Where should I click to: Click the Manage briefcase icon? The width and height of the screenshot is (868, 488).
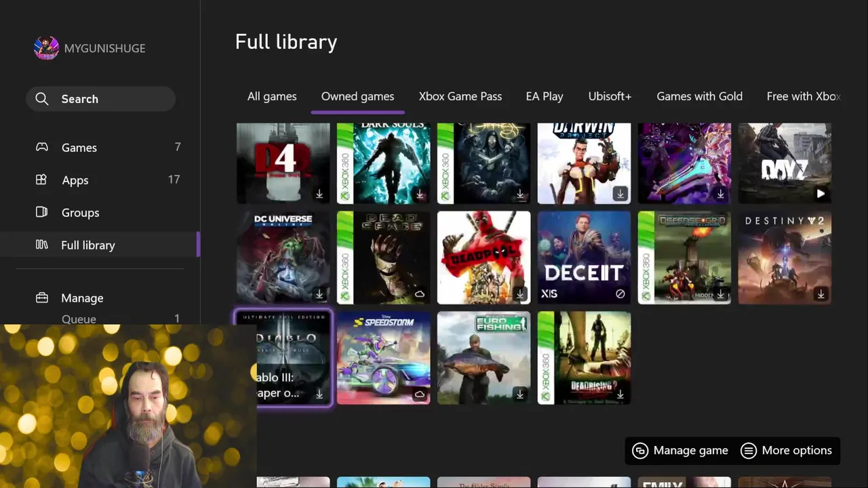(x=42, y=298)
